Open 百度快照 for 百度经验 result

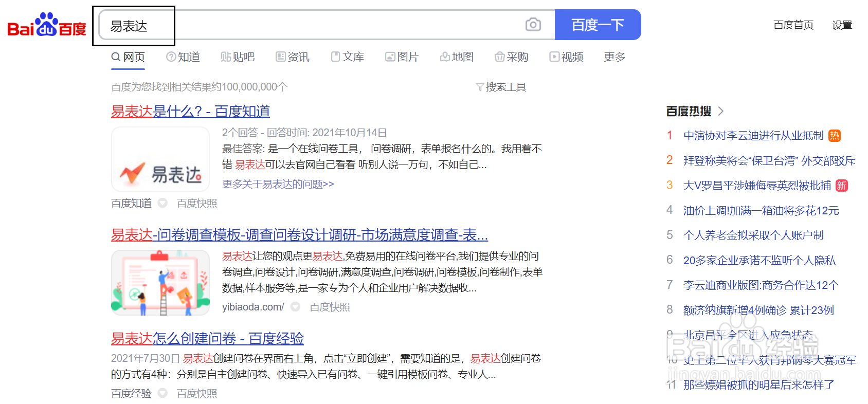coord(197,393)
